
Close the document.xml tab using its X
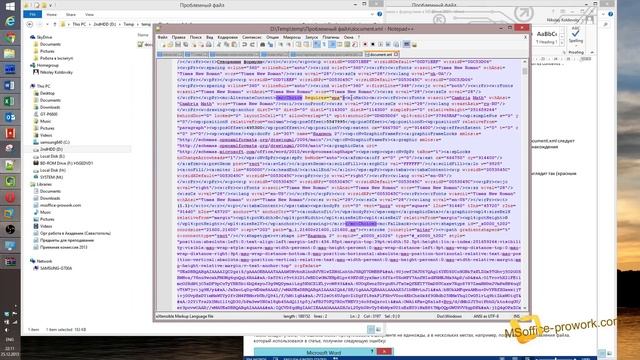pos(396,54)
